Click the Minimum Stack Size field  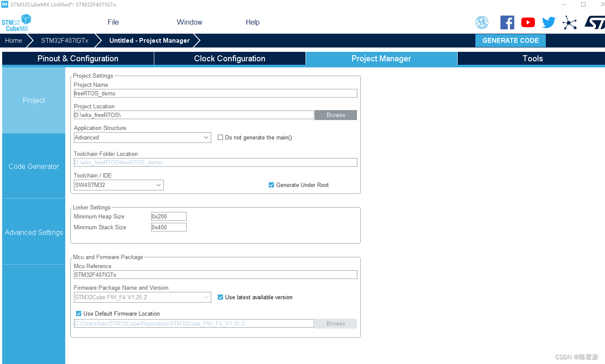[169, 227]
